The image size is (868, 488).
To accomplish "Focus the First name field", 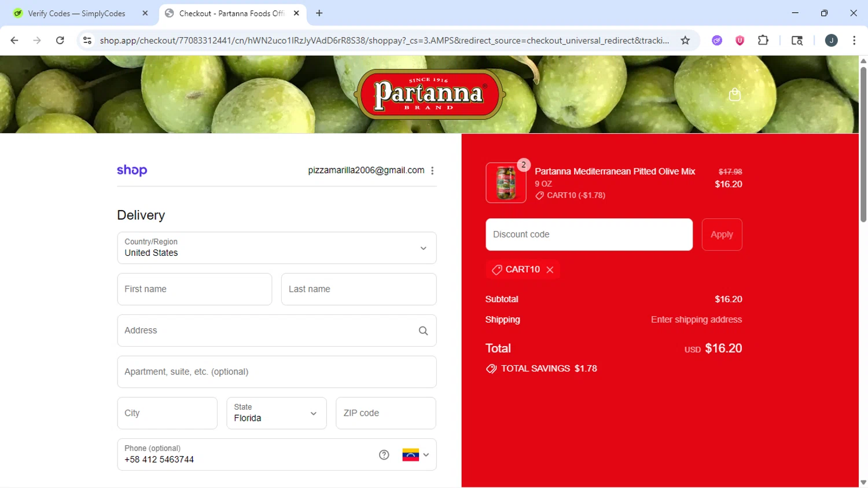I will click(x=194, y=289).
